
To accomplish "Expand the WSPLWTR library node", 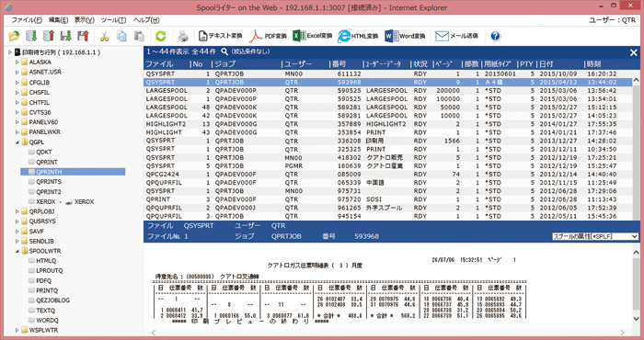I will (x=17, y=330).
